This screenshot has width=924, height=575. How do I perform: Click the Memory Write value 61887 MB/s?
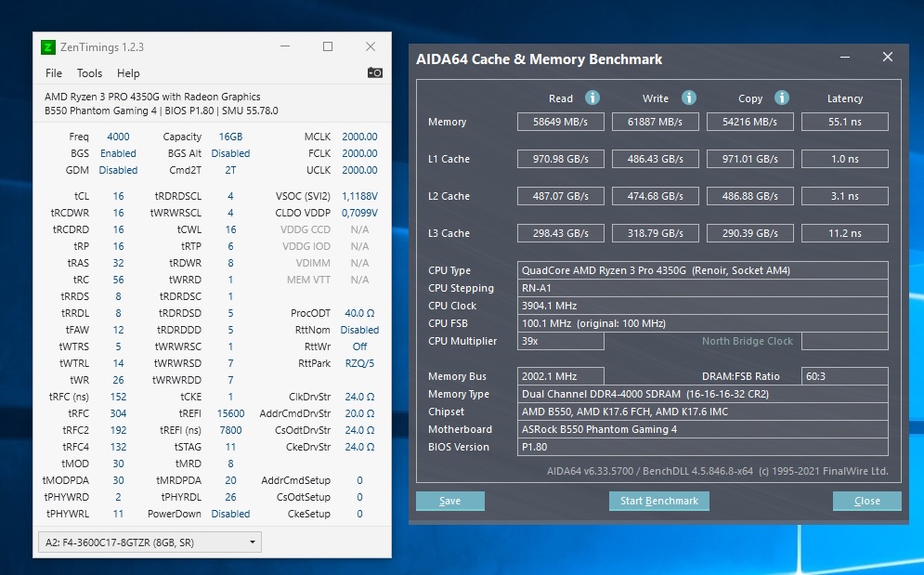point(656,122)
